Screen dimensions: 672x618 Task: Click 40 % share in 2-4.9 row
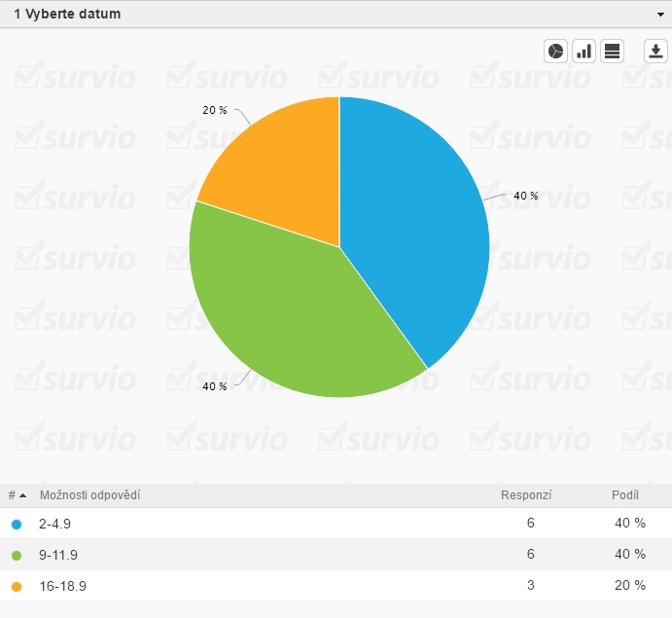pyautogui.click(x=630, y=523)
